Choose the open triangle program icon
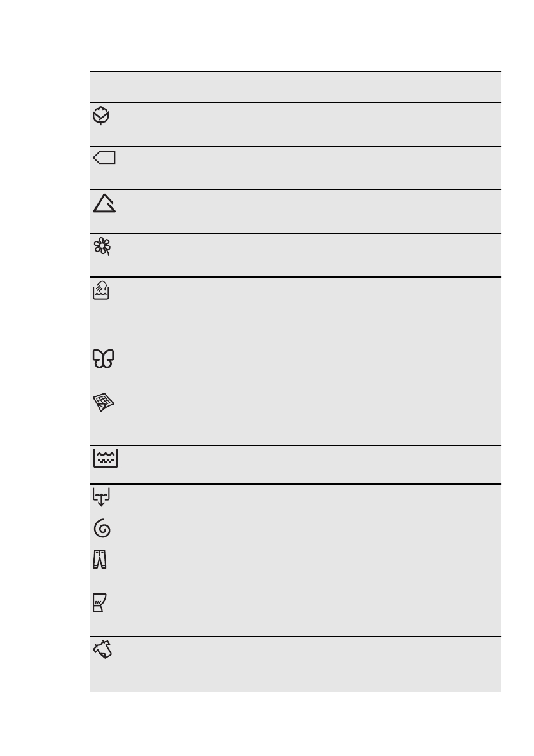534x756 pixels. point(104,203)
